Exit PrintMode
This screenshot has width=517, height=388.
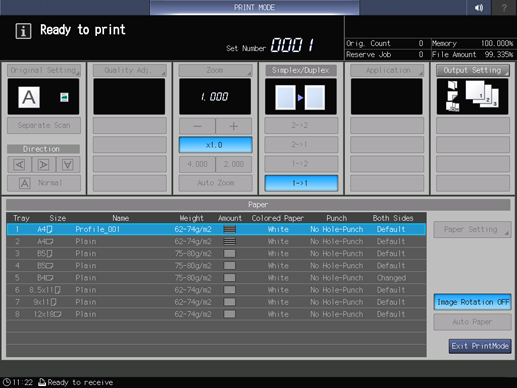(480, 346)
